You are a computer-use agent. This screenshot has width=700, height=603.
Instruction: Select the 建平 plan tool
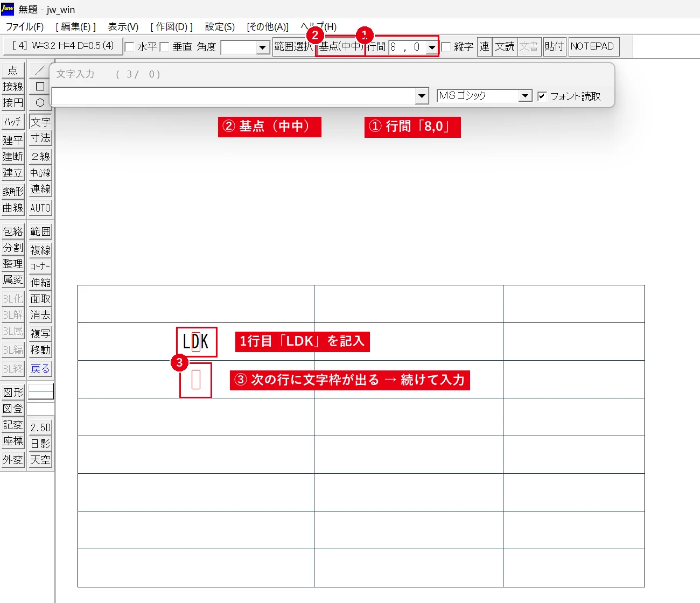(13, 140)
